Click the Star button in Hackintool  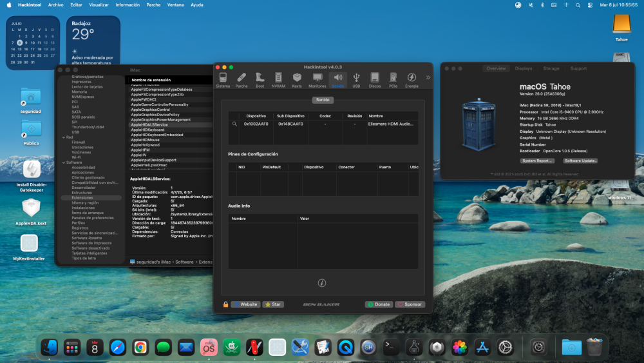pyautogui.click(x=273, y=304)
